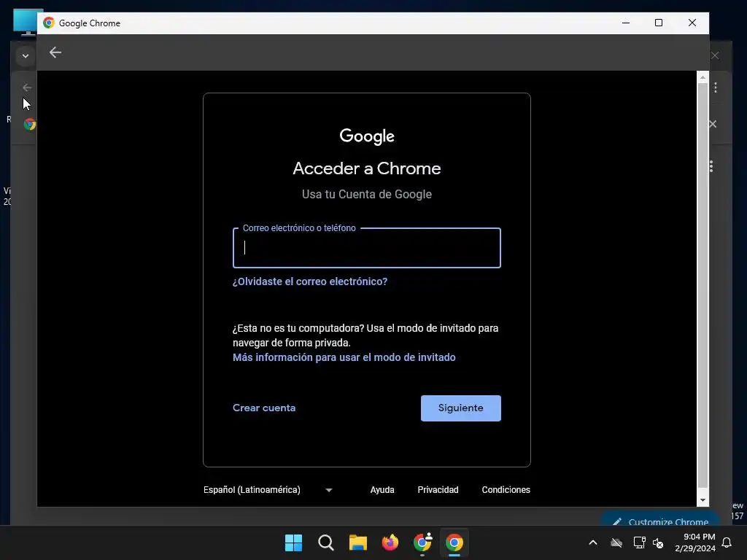Click the OneDrive cloud tray icon
The height and width of the screenshot is (560, 747).
click(616, 542)
